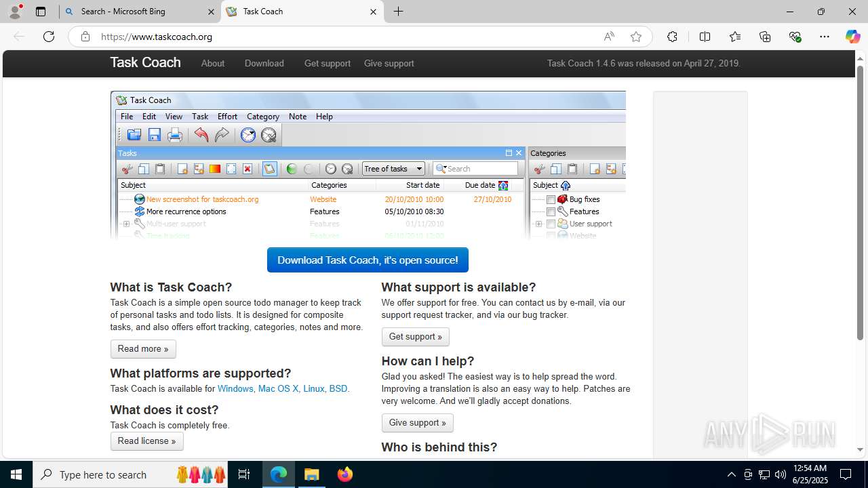Open Collections icon
Viewport: 868px width, 488px height.
[x=765, y=37]
